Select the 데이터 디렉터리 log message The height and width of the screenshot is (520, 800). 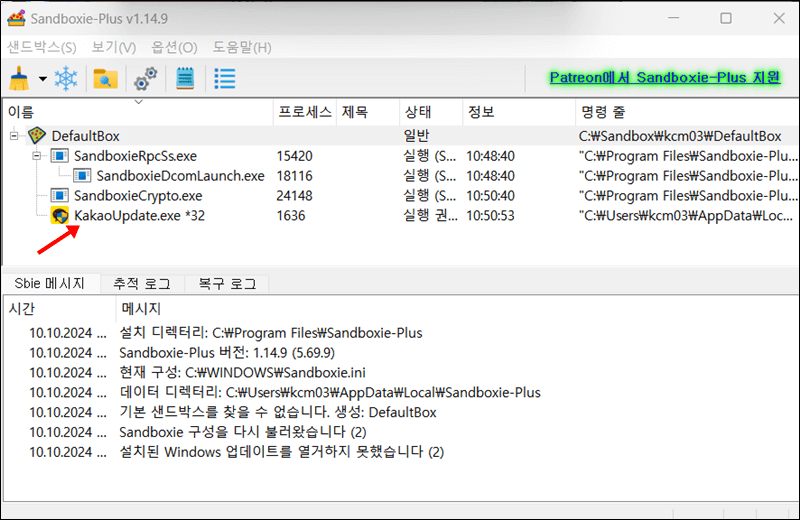(330, 392)
